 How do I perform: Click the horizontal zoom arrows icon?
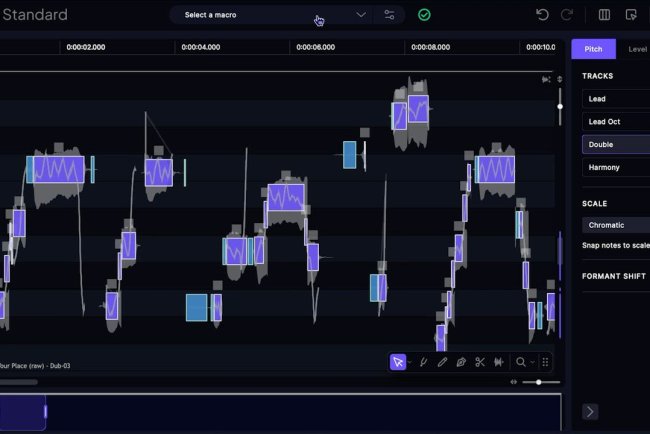514,382
